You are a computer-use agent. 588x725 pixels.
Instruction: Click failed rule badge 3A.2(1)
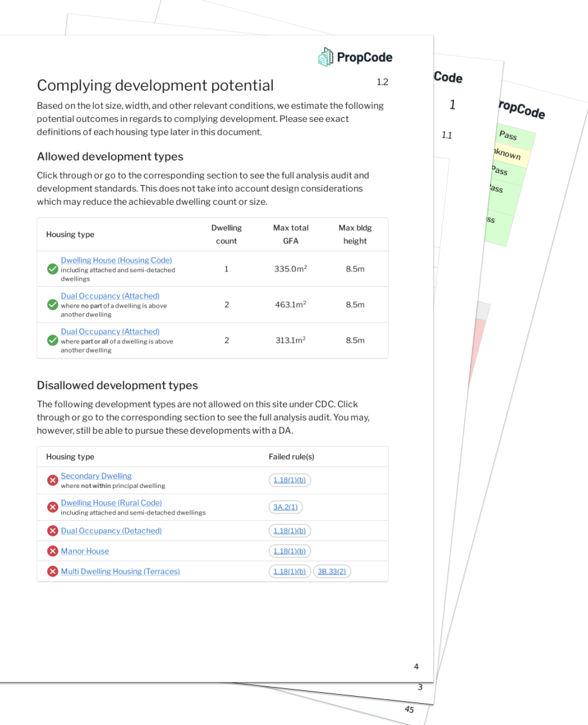(285, 507)
